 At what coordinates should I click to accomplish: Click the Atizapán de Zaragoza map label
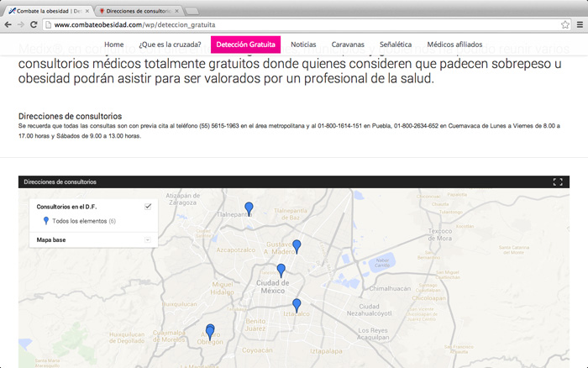[x=182, y=199]
